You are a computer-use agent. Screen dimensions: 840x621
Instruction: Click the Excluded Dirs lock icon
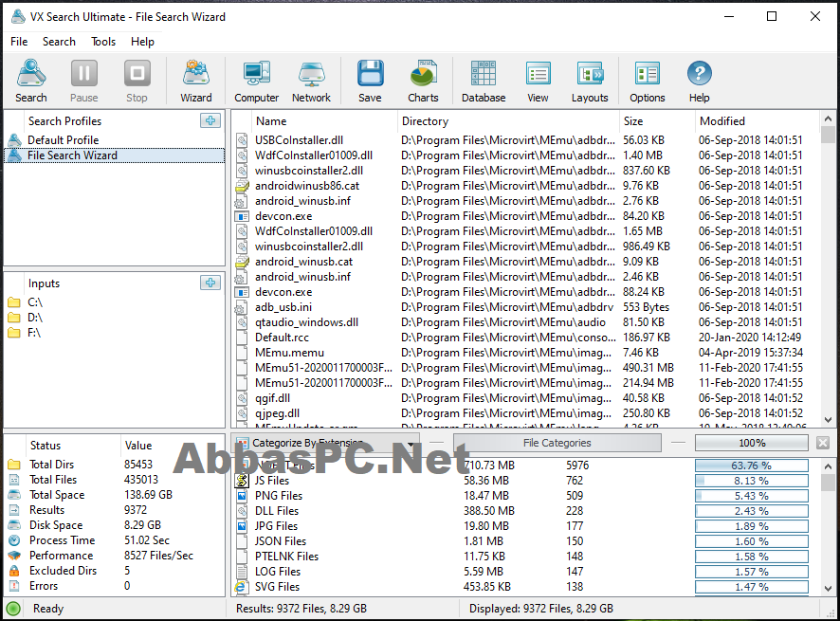14,571
